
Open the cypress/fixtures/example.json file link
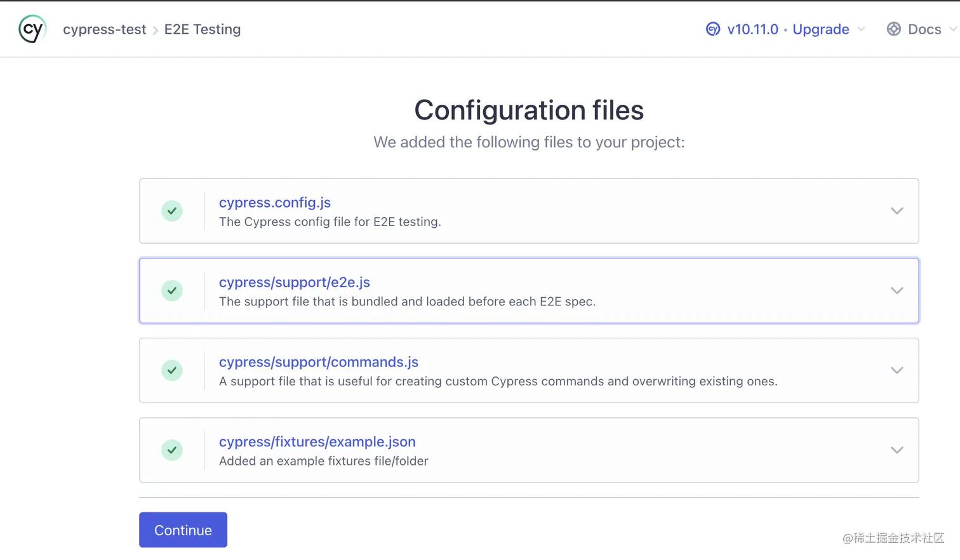coord(317,442)
